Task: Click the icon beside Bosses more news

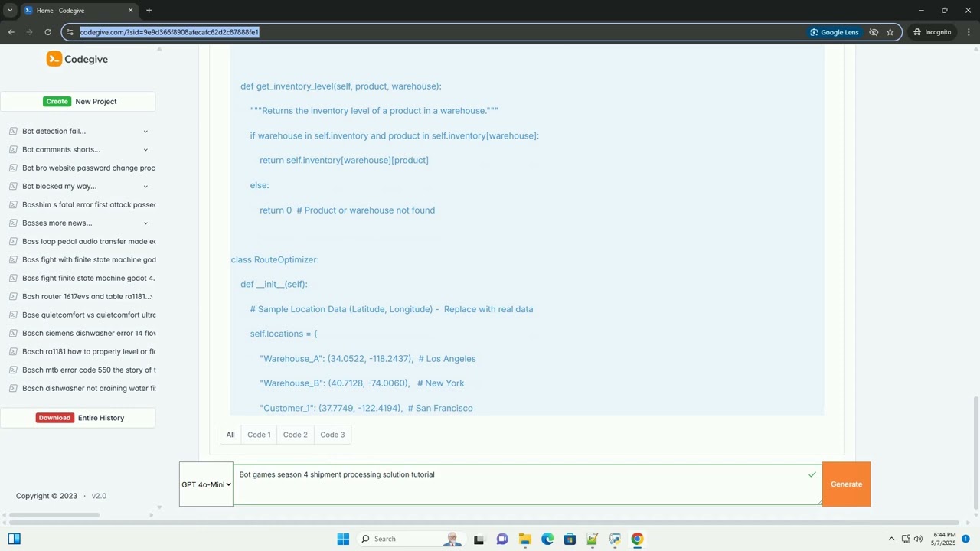Action: [13, 223]
